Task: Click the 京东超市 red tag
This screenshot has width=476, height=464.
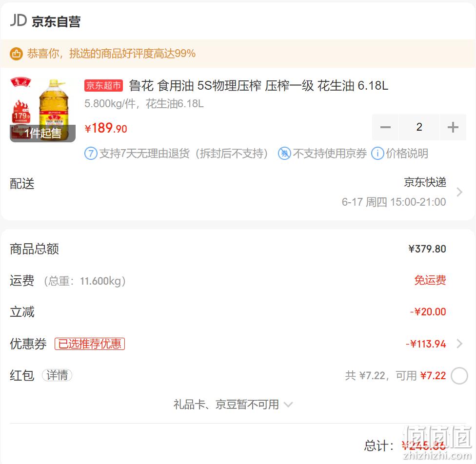Action: pos(103,86)
